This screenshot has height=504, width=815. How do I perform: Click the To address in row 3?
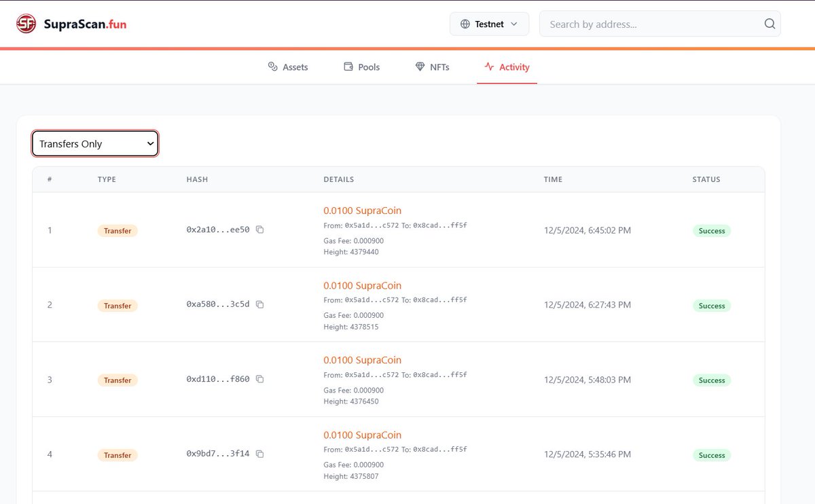[x=439, y=375]
